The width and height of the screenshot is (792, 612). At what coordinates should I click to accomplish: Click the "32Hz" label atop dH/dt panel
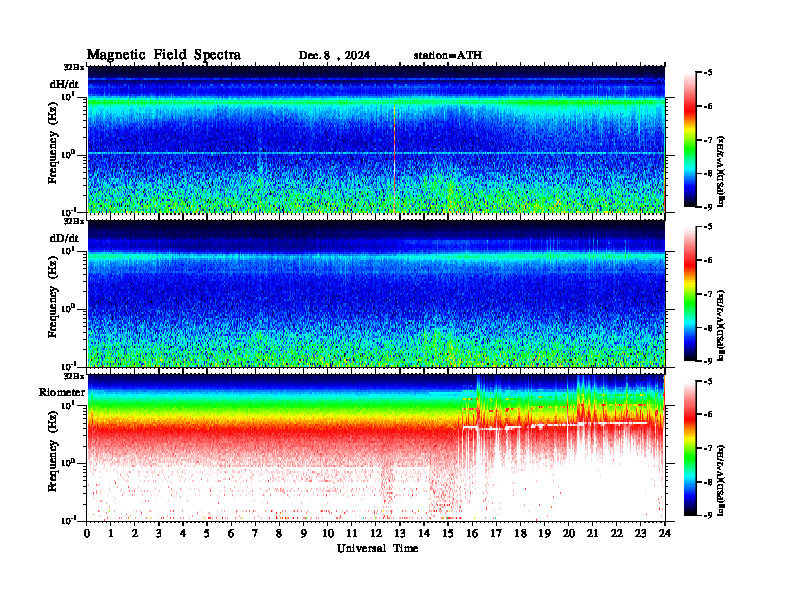pos(73,67)
